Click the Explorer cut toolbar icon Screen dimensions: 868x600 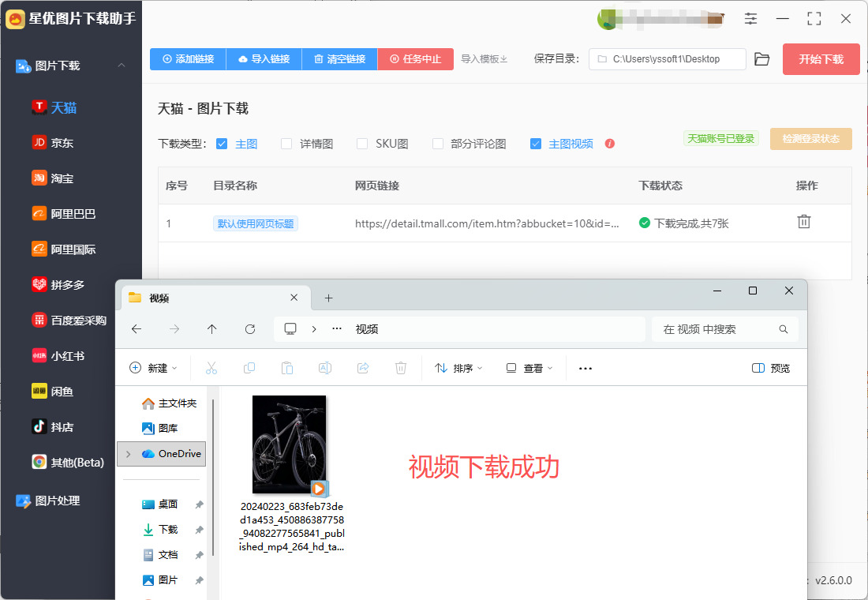tap(211, 368)
